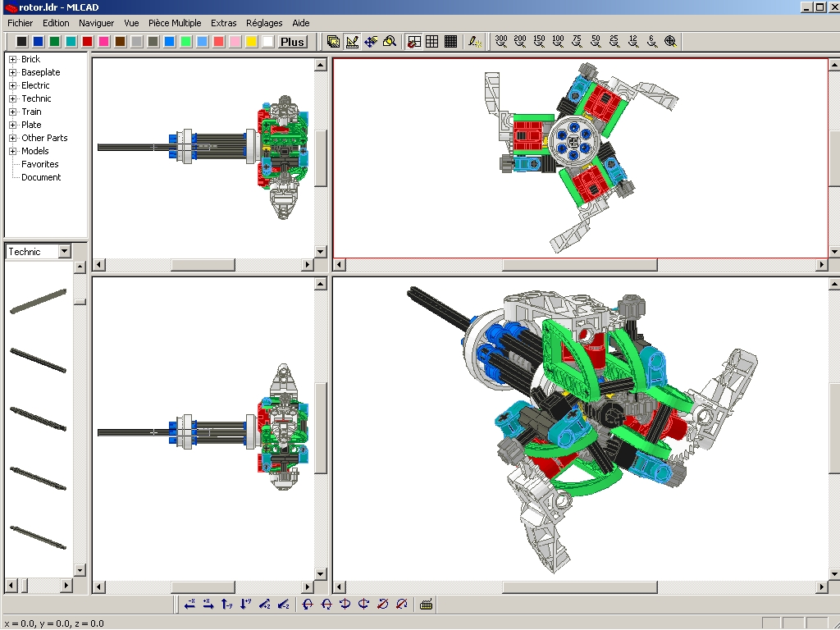The width and height of the screenshot is (840, 630).
Task: Click the move +Y down arrow icon
Action: pyautogui.click(x=245, y=605)
